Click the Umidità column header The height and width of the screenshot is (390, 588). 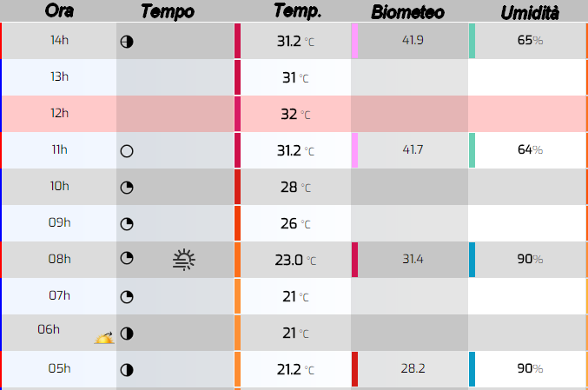530,13
